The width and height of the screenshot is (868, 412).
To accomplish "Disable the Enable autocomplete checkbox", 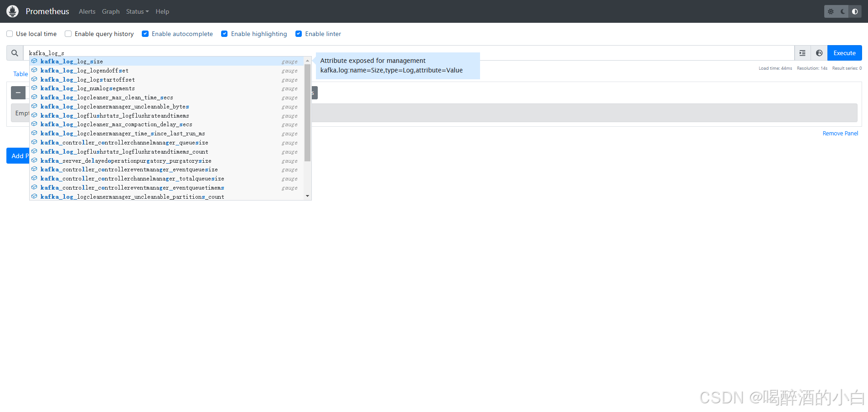I will (145, 34).
